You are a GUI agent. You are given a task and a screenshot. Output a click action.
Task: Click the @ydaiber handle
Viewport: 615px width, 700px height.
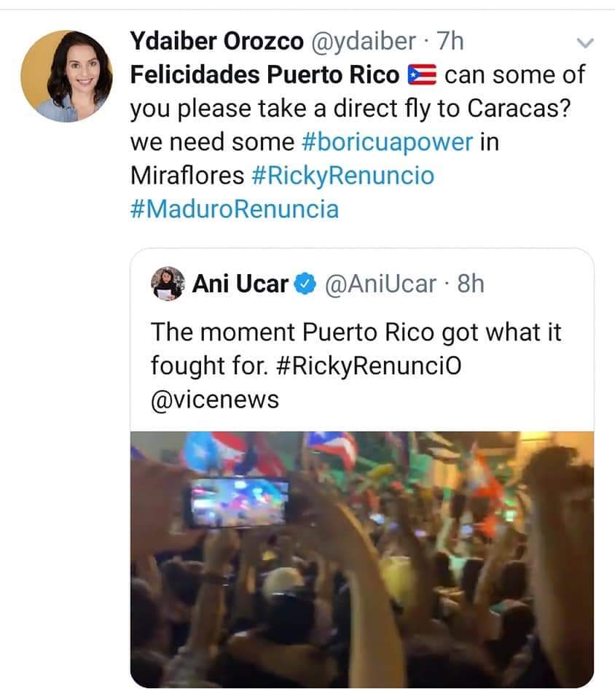click(x=364, y=42)
